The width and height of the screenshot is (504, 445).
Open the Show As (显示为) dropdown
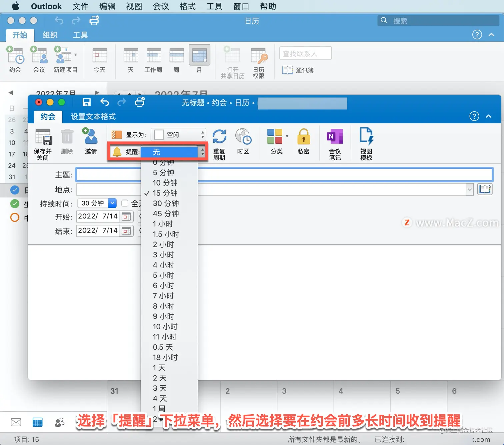[x=178, y=135]
